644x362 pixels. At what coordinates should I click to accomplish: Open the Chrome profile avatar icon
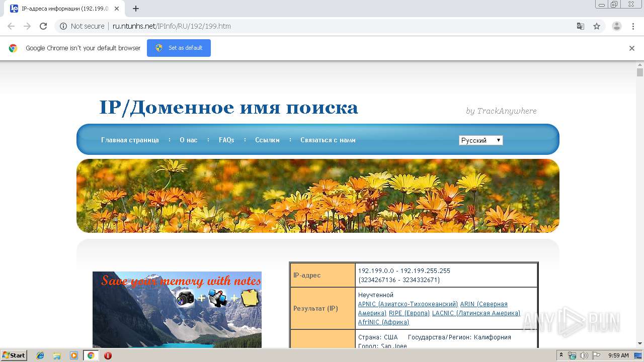pyautogui.click(x=616, y=26)
